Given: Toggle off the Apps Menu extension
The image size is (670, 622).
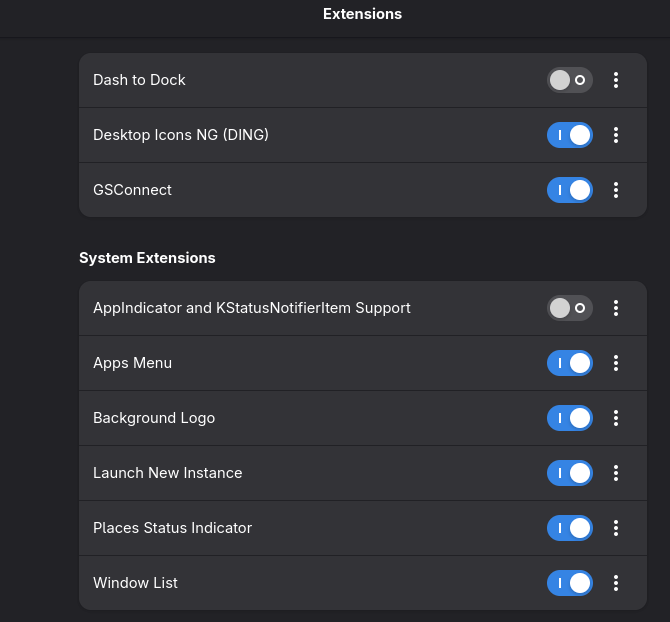Looking at the screenshot, I should click(x=570, y=363).
